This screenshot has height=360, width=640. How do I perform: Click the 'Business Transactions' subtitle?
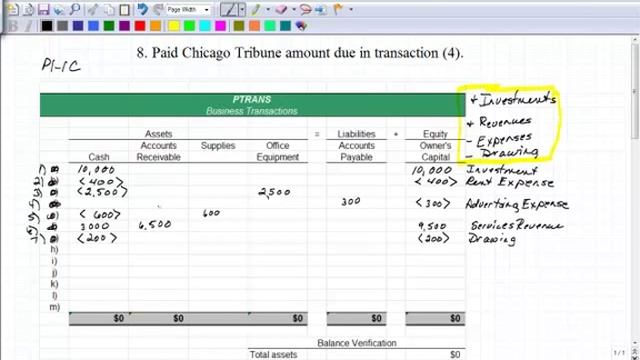(x=251, y=111)
